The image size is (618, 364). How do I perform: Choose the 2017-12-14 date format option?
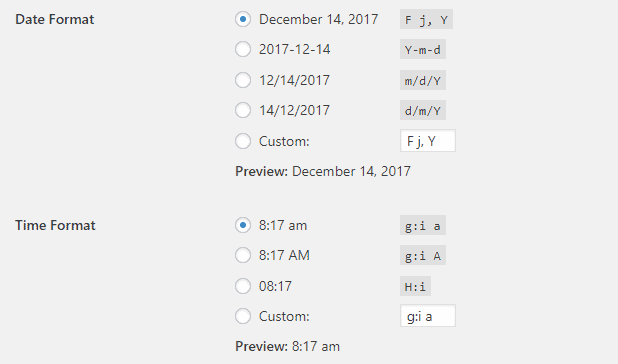pyautogui.click(x=243, y=49)
